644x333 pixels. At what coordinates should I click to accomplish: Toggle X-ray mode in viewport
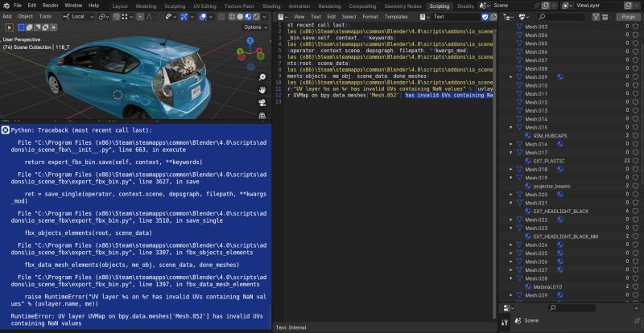click(x=222, y=16)
